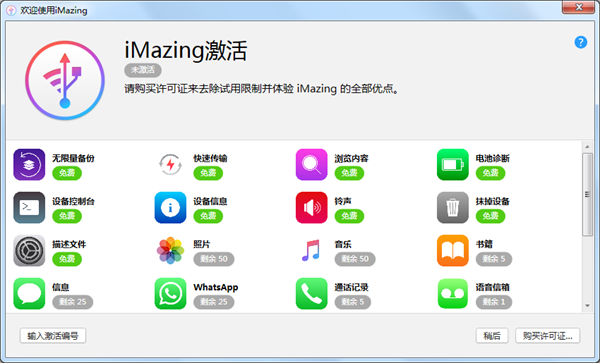
Task: Click the iMazing icon in title bar
Action: click(11, 10)
